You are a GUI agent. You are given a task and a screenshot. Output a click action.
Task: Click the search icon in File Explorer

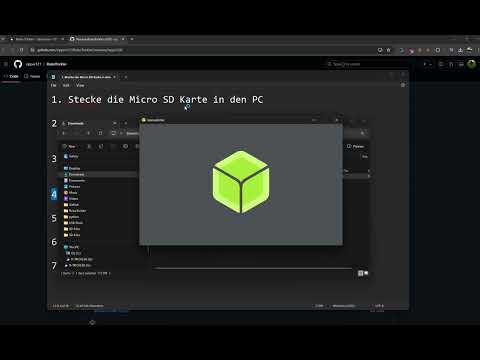363,133
